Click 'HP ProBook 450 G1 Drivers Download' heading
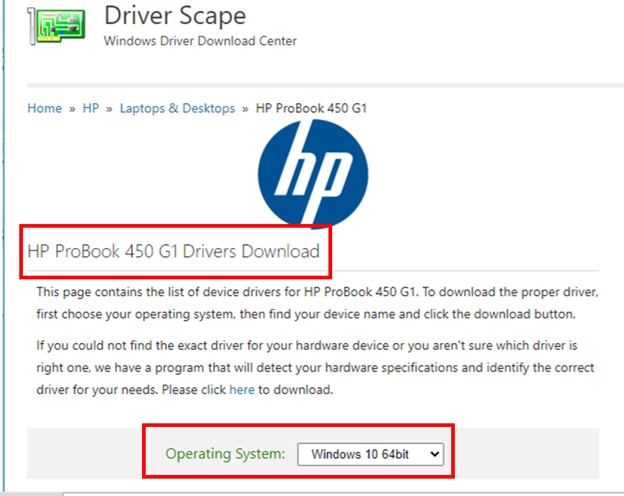624x496 pixels. click(174, 251)
